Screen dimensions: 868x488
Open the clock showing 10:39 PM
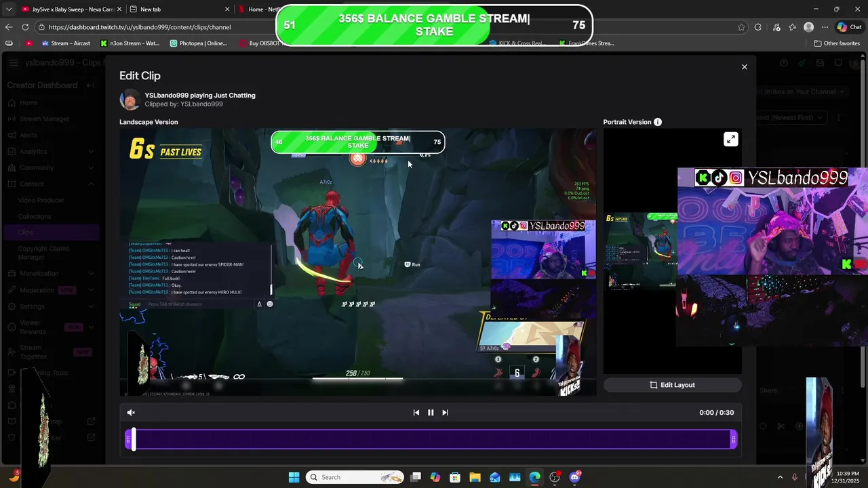coord(846,477)
